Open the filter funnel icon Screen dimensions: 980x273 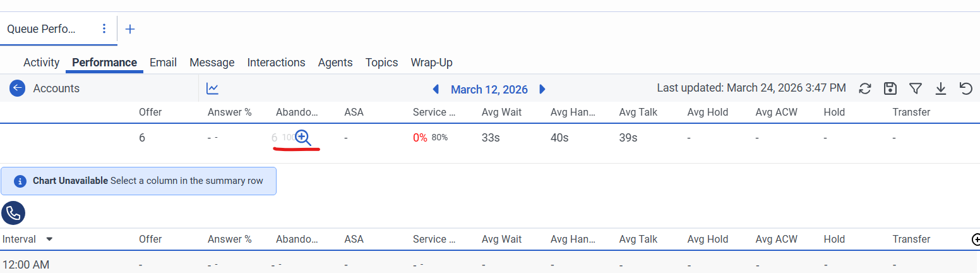point(916,89)
